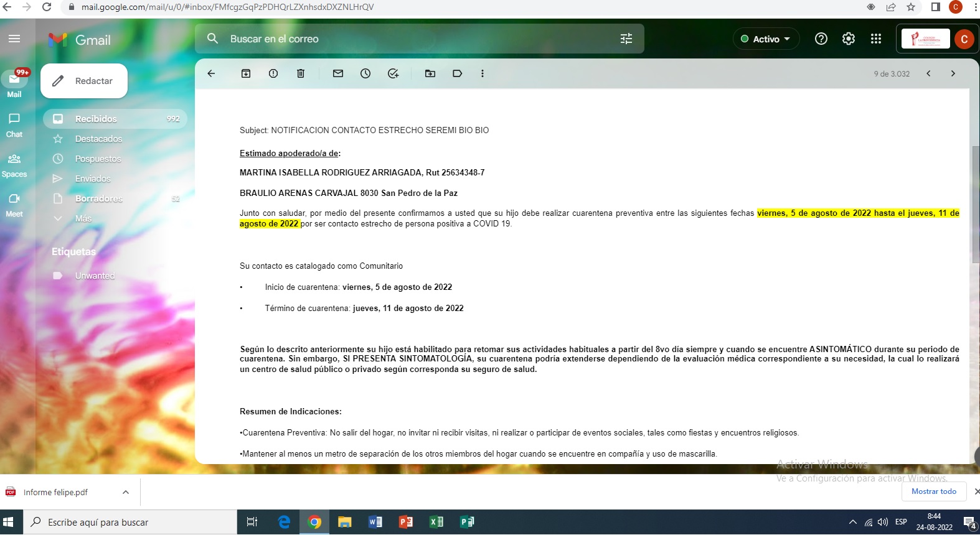Open the Activo status dropdown

point(766,39)
